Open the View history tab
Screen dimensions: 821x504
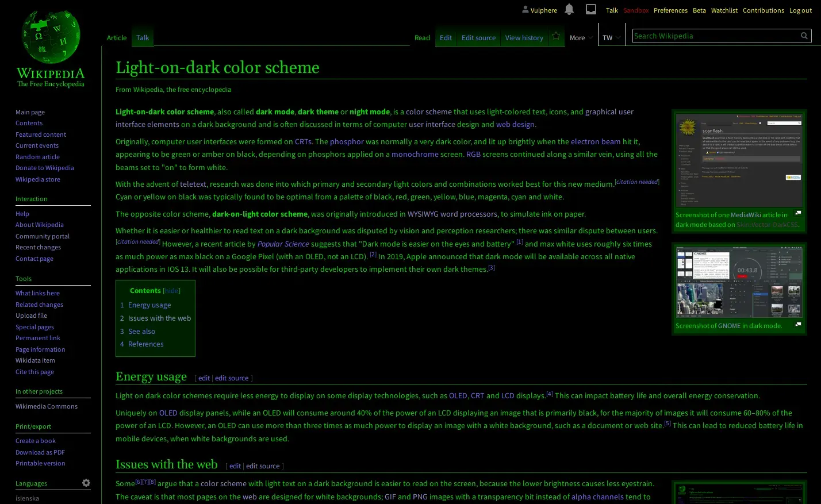524,38
